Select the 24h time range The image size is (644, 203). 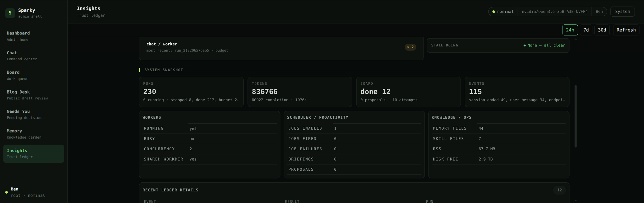coord(570,30)
